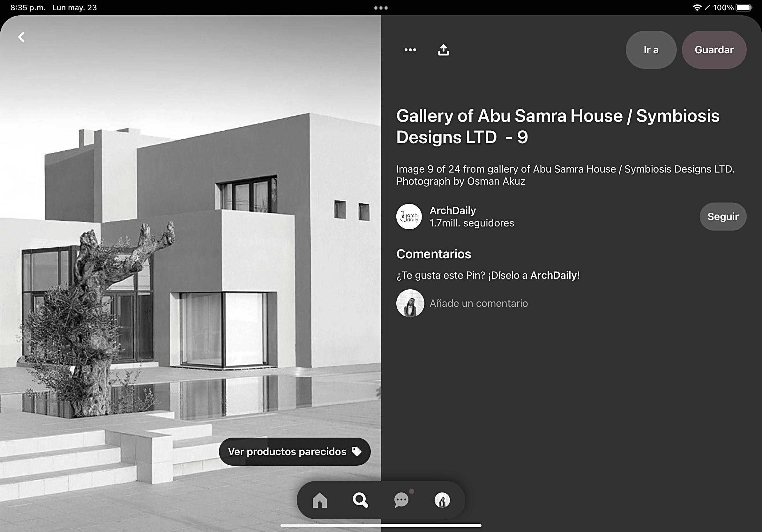Tap Ver productos parecidos button
The width and height of the screenshot is (762, 532).
point(295,451)
